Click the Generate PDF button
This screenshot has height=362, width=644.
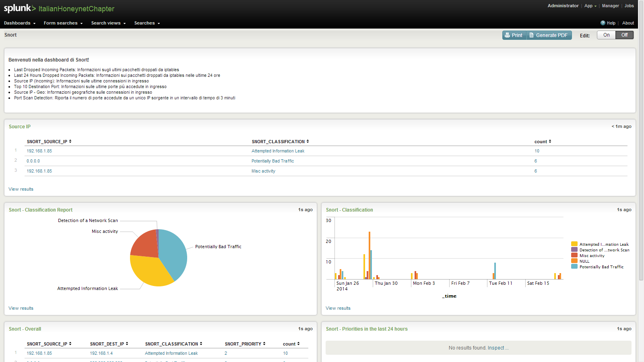coord(549,35)
